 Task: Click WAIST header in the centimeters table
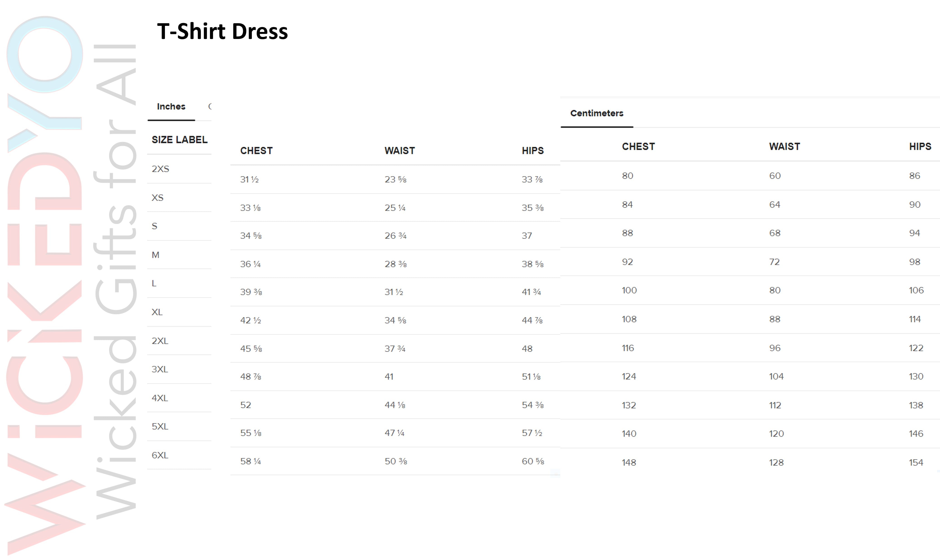[784, 147]
